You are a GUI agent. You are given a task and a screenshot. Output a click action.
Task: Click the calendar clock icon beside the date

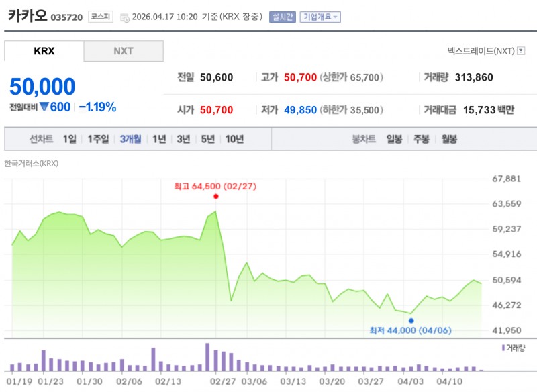[x=124, y=17]
